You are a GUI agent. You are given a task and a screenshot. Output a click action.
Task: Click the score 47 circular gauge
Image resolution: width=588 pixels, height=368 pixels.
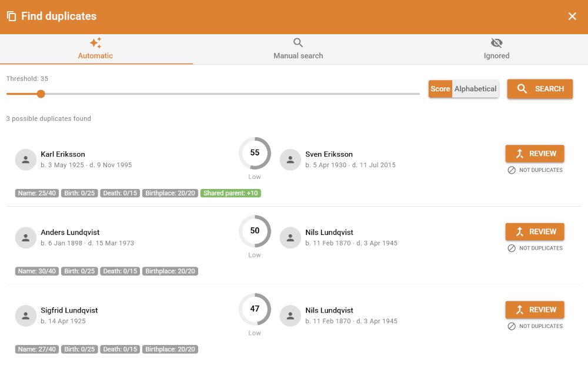coord(255,310)
